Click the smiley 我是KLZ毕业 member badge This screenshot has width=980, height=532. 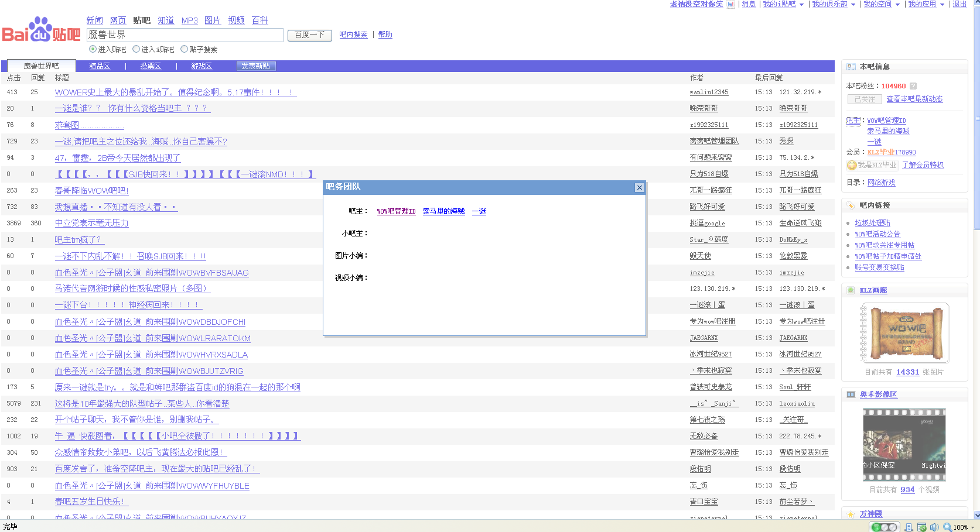pyautogui.click(x=872, y=165)
